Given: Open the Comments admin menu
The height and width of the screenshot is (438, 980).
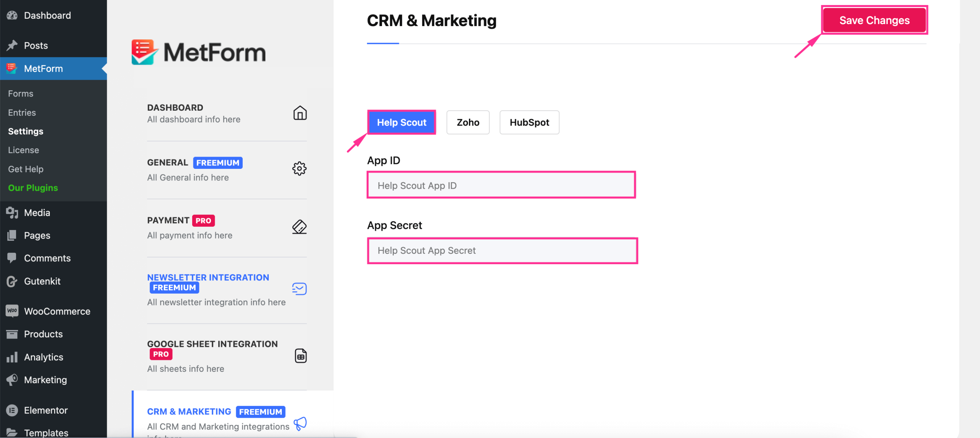Looking at the screenshot, I should 54,258.
